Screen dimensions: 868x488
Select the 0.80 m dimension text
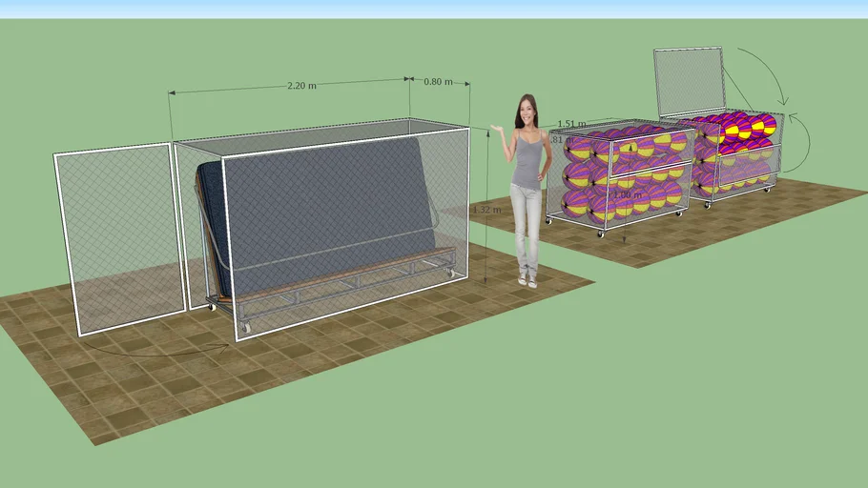(x=438, y=82)
